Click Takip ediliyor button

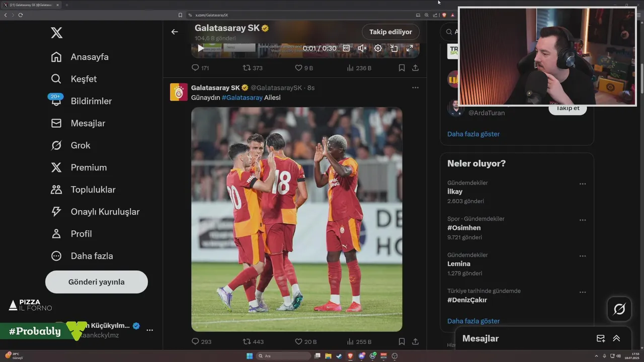[x=390, y=32]
